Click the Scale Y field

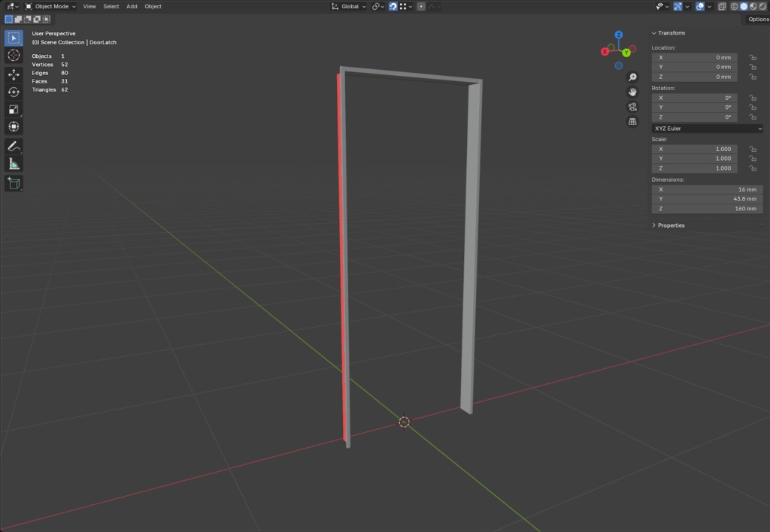pos(694,159)
